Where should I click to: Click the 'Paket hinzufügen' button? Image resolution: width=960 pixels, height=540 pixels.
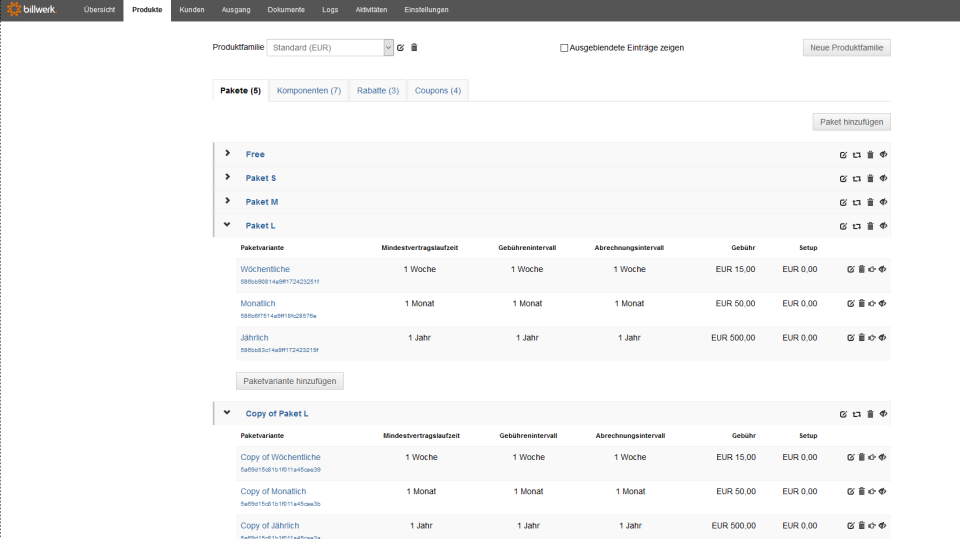click(x=851, y=122)
